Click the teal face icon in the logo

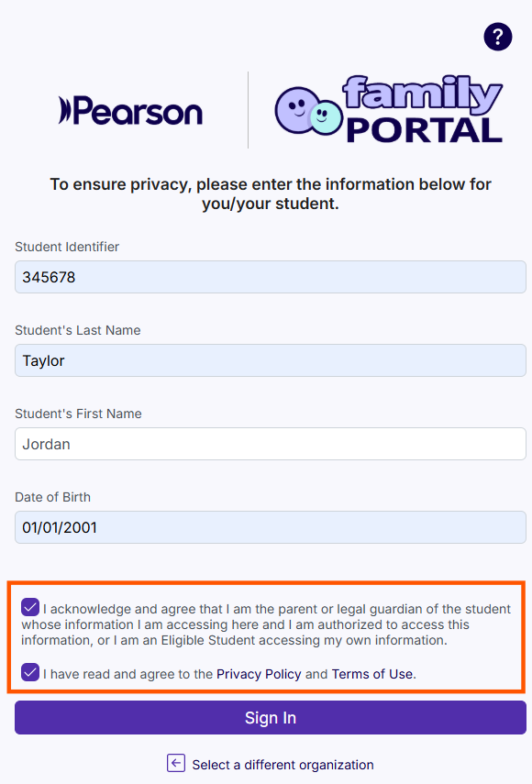[x=326, y=117]
